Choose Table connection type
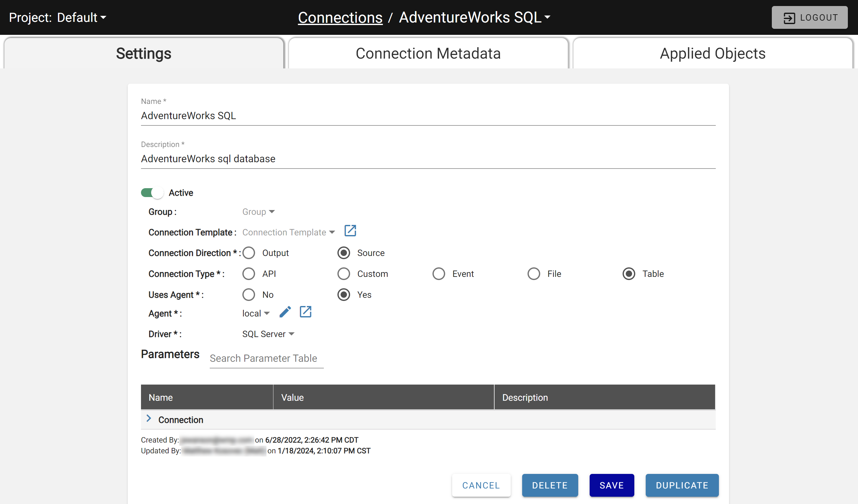This screenshot has height=504, width=858. 629,274
